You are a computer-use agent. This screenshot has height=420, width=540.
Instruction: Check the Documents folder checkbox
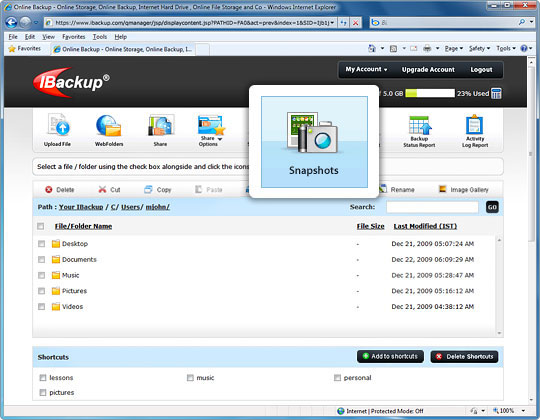tap(41, 259)
